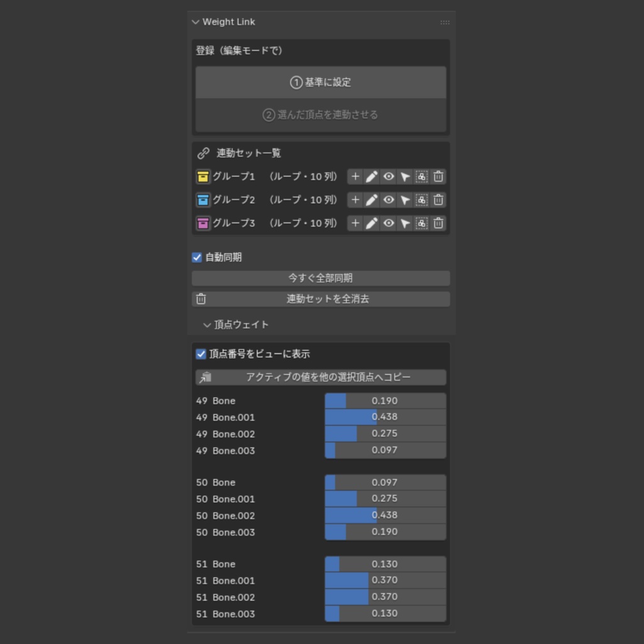Click the グループ2 name label
The image size is (644, 644).
coord(234,200)
